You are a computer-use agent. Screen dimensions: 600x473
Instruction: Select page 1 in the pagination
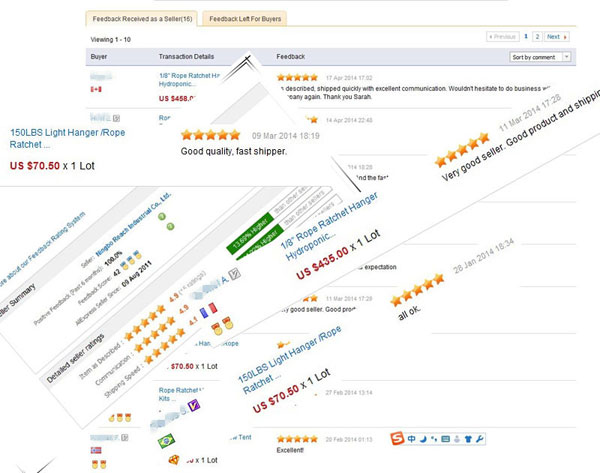click(526, 36)
